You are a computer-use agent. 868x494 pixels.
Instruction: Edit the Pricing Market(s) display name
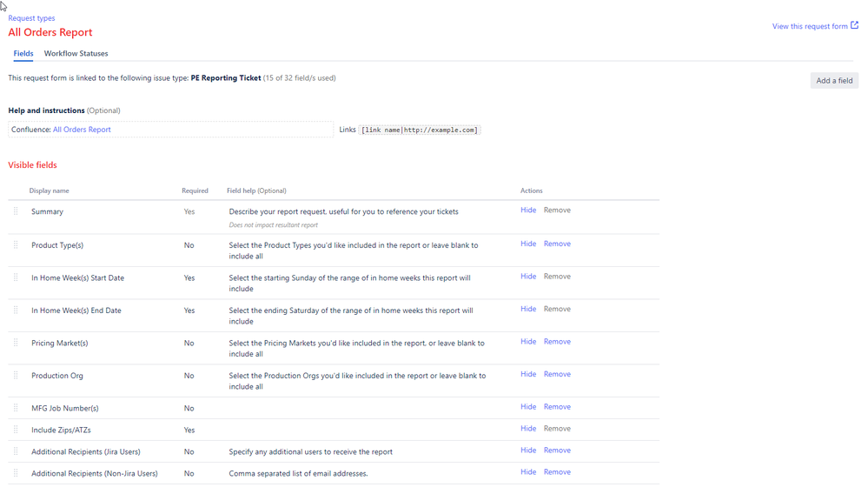(x=59, y=344)
